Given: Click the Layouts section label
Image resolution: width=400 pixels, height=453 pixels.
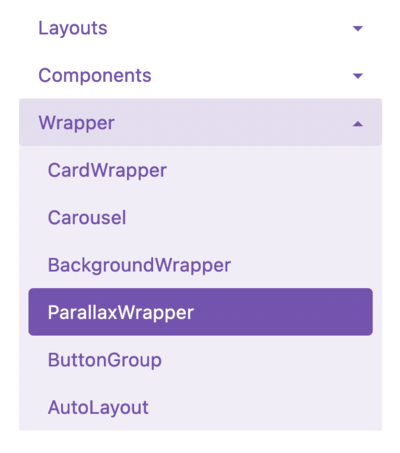Looking at the screenshot, I should click(x=73, y=28).
